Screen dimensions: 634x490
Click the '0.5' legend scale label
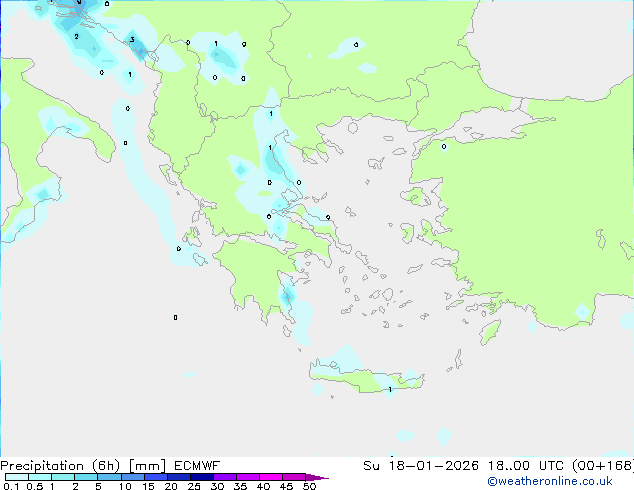[35, 486]
